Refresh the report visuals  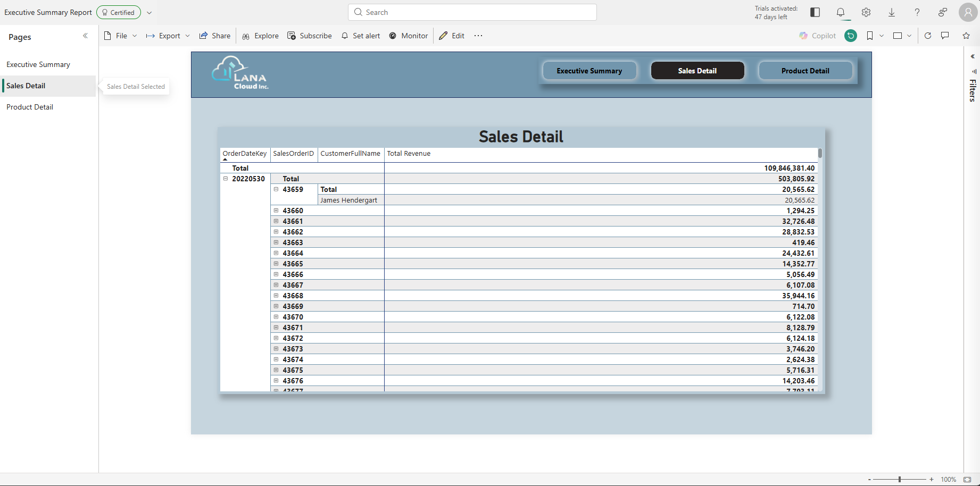click(x=928, y=36)
